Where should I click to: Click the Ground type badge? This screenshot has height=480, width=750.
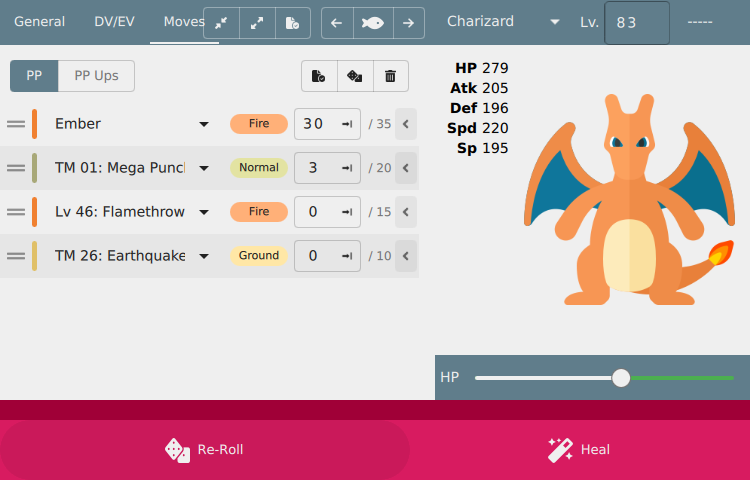tap(259, 256)
